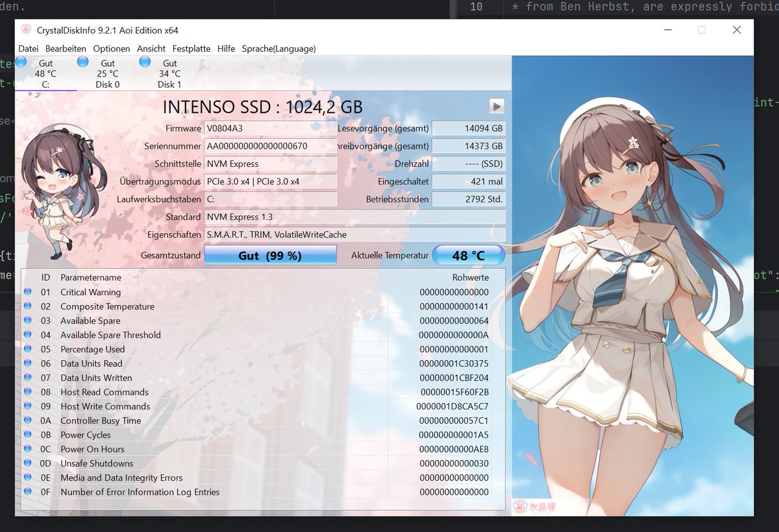Open the Festplatte menu
779x532 pixels.
192,49
